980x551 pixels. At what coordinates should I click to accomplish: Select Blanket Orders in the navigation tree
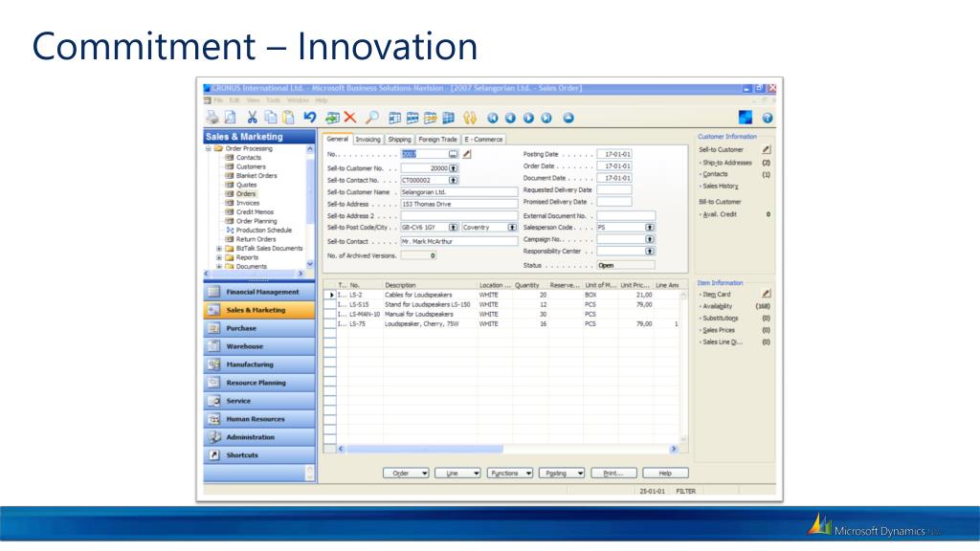point(256,176)
